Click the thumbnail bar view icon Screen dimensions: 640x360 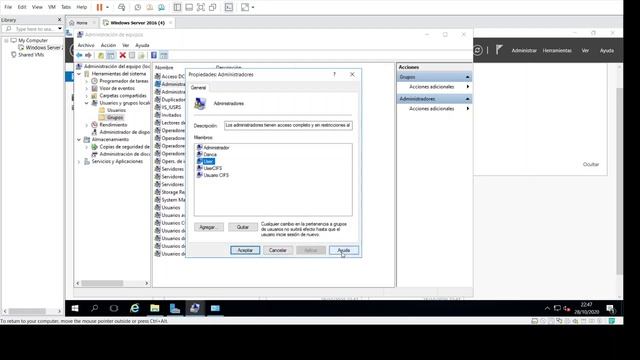[x=189, y=7]
